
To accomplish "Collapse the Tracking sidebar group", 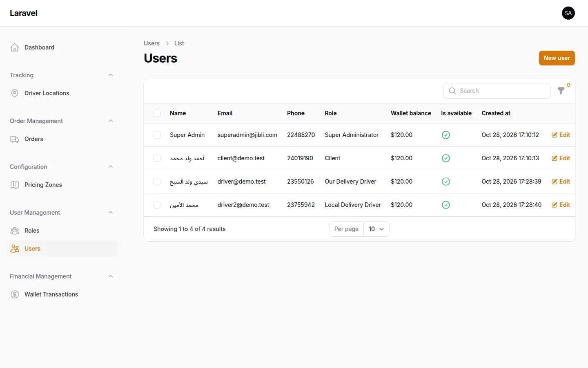I will click(111, 75).
